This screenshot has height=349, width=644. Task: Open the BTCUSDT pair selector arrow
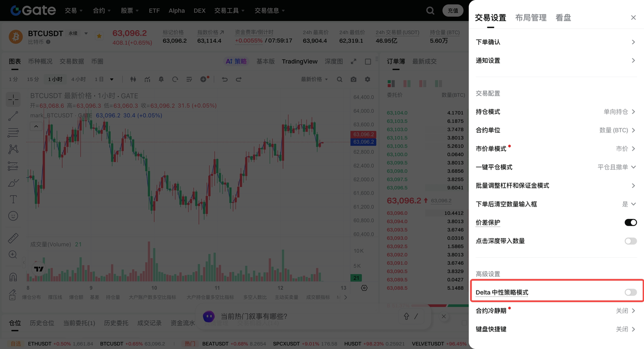86,33
